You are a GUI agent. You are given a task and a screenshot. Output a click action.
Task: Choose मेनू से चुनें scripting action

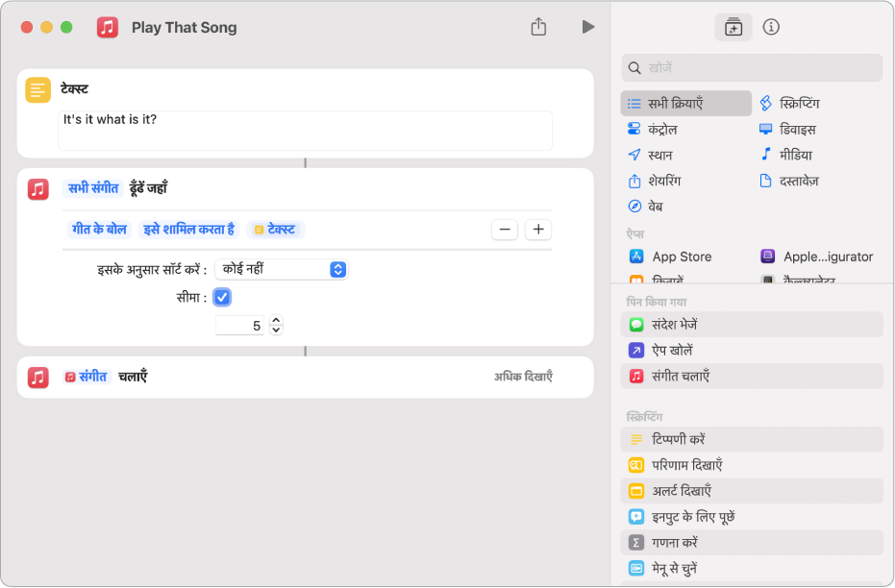752,569
